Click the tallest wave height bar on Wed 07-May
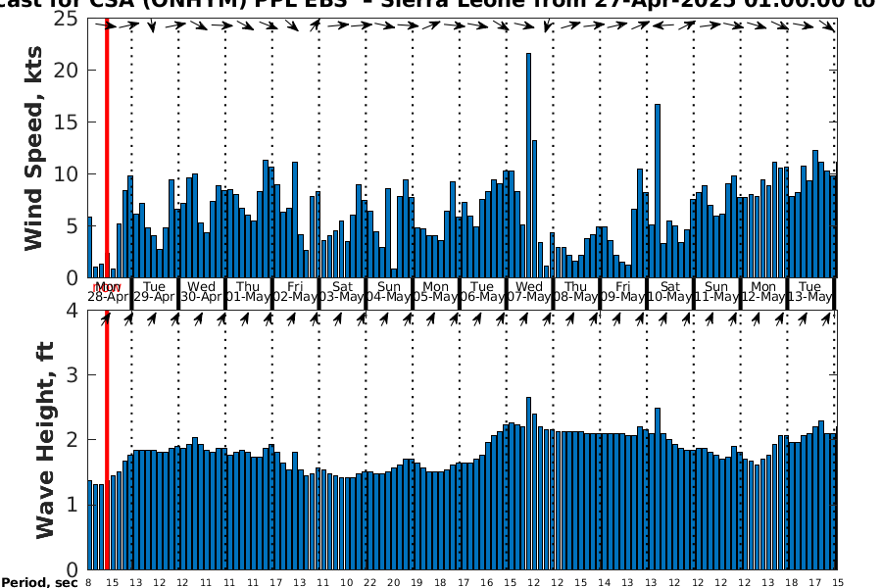 [529, 483]
